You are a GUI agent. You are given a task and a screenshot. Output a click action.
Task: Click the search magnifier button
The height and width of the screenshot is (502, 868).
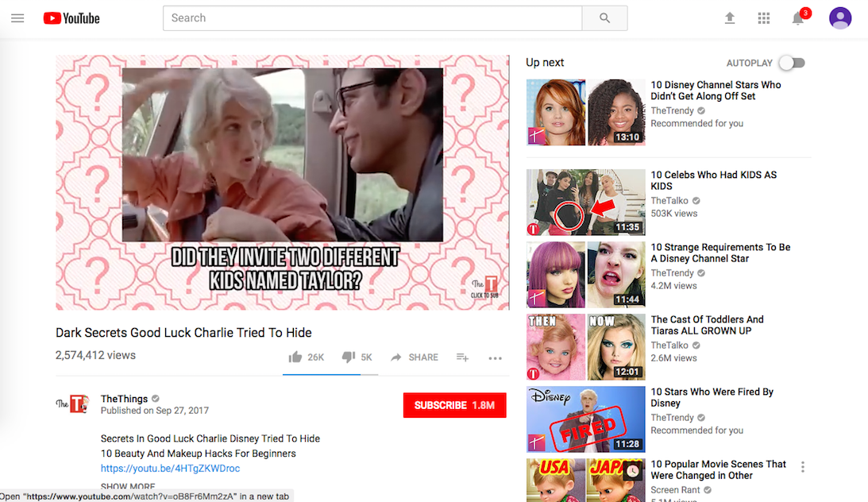(x=604, y=18)
